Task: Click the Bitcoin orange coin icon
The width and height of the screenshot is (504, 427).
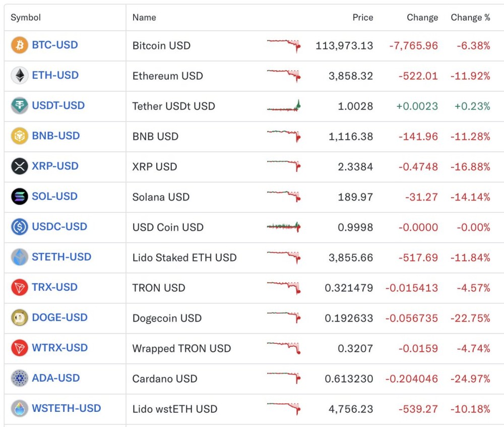Action: tap(20, 45)
